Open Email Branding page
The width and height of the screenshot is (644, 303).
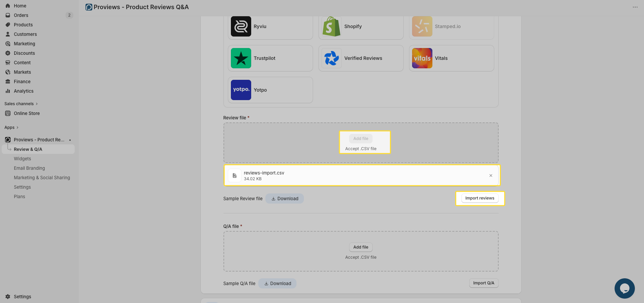(x=29, y=168)
